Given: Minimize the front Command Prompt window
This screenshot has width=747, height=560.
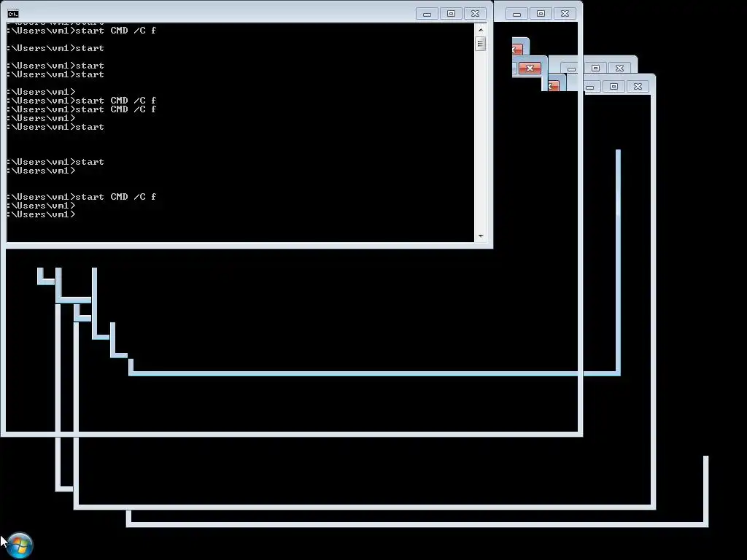Looking at the screenshot, I should tap(427, 14).
